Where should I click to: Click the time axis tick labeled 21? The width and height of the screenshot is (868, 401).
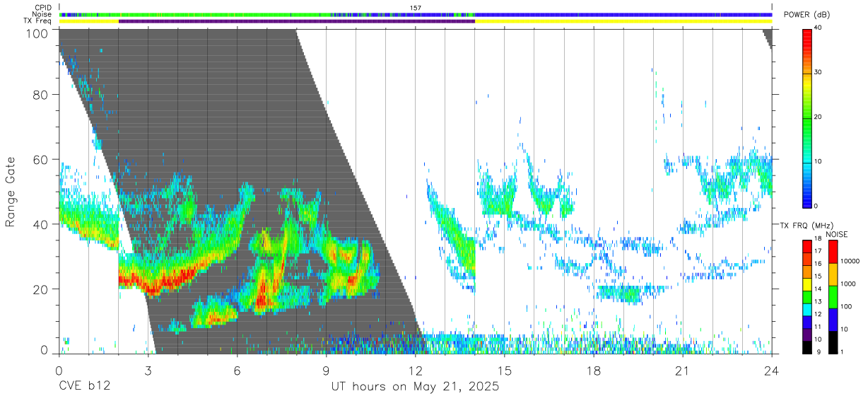[x=683, y=370]
